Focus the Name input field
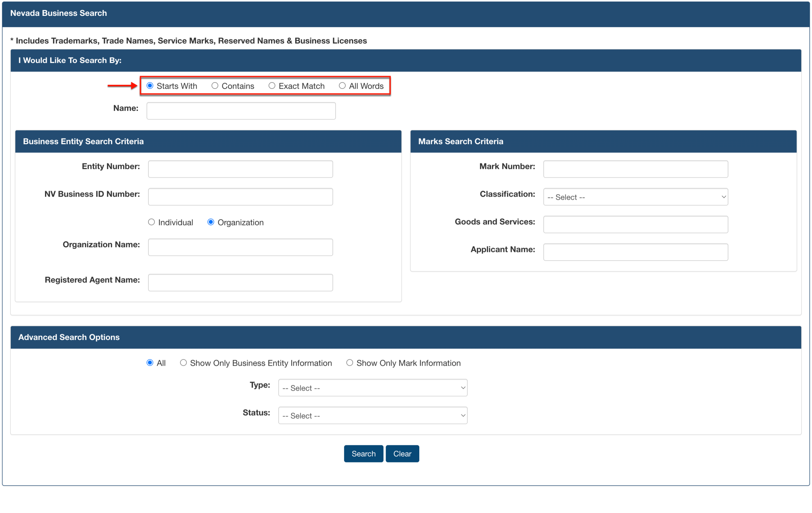This screenshot has width=812, height=513. point(241,111)
